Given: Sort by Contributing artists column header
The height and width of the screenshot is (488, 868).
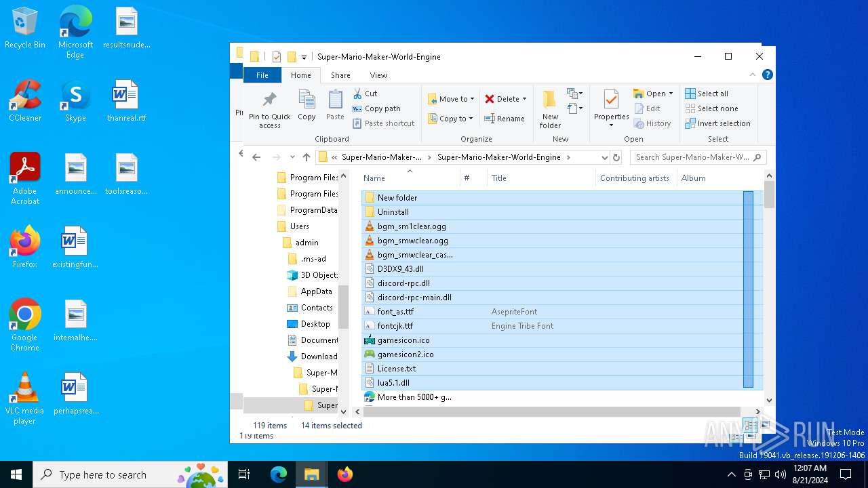Looking at the screenshot, I should (635, 178).
